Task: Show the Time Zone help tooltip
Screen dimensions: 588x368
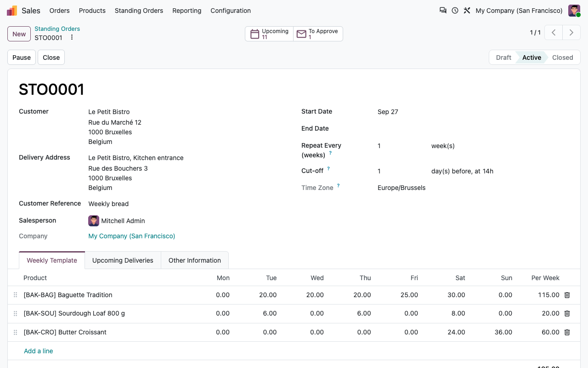Action: [x=339, y=186]
